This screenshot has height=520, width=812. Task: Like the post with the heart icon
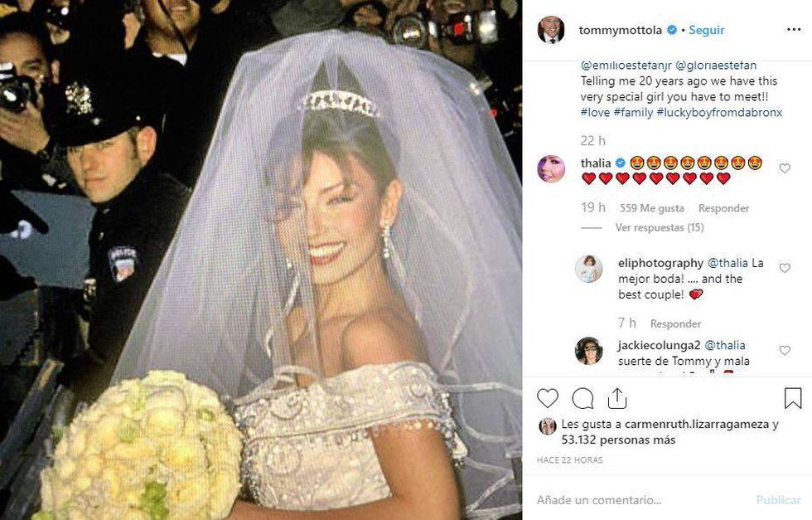pyautogui.click(x=548, y=398)
